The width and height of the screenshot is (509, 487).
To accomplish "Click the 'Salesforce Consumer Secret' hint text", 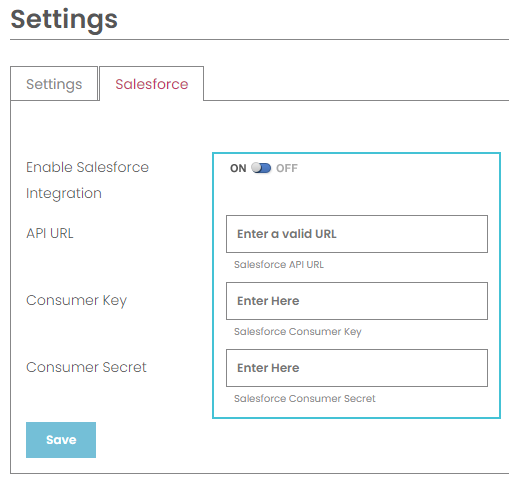I will (x=305, y=399).
